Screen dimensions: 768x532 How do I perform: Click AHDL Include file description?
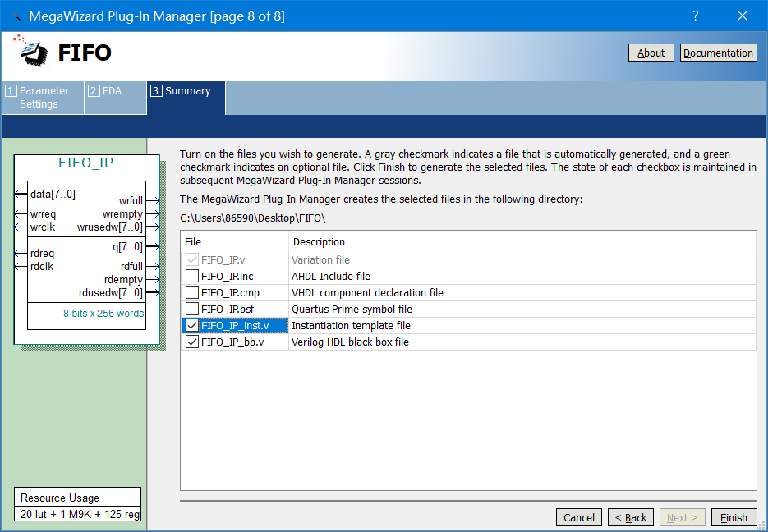[331, 277]
